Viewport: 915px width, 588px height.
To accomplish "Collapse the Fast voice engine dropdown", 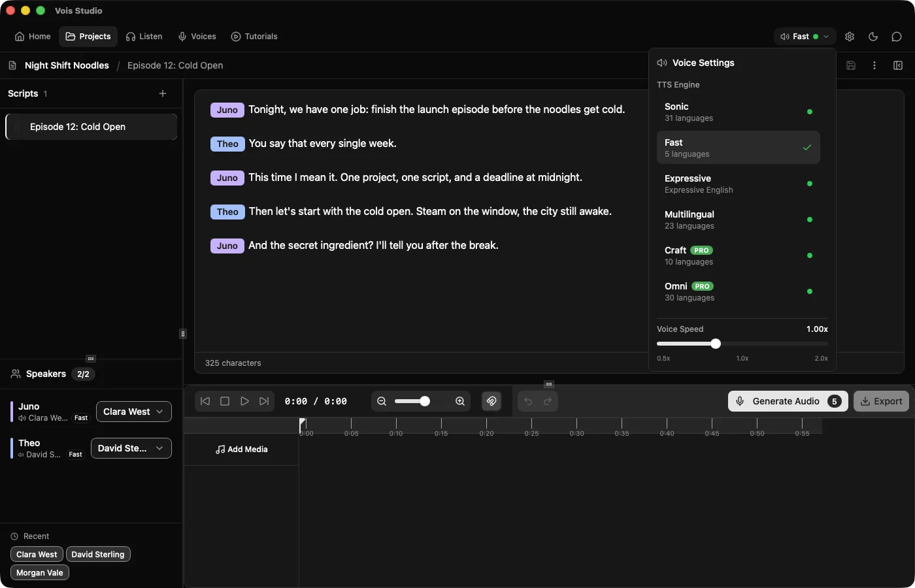I will 805,37.
